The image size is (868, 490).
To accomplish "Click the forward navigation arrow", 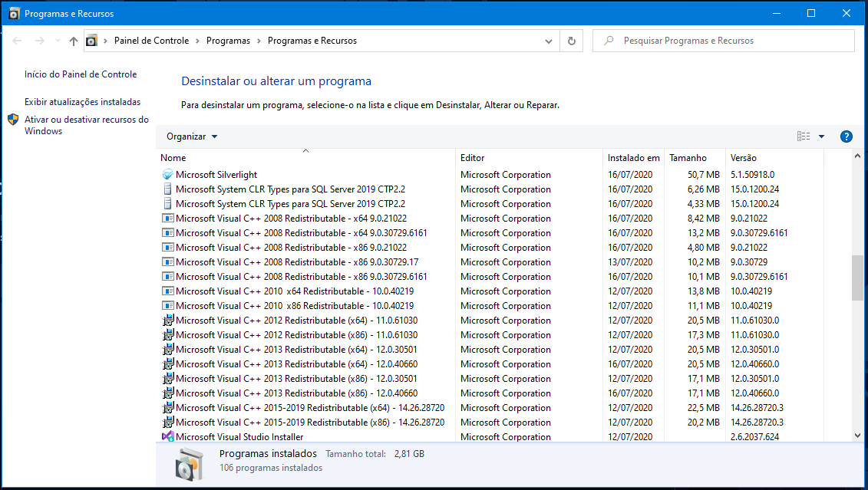I will pos(39,41).
